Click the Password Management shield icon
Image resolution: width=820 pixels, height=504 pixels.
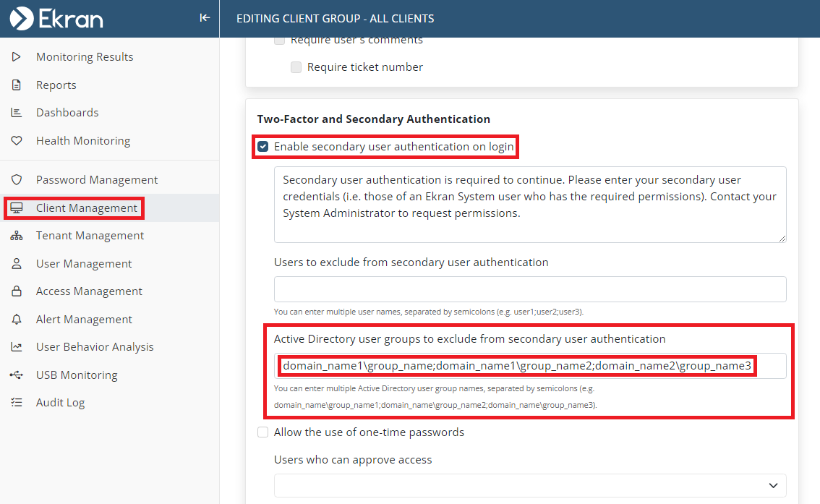pyautogui.click(x=17, y=180)
